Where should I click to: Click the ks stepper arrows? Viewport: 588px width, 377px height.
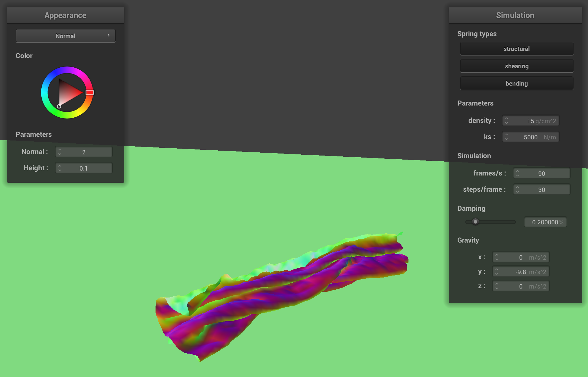(506, 137)
